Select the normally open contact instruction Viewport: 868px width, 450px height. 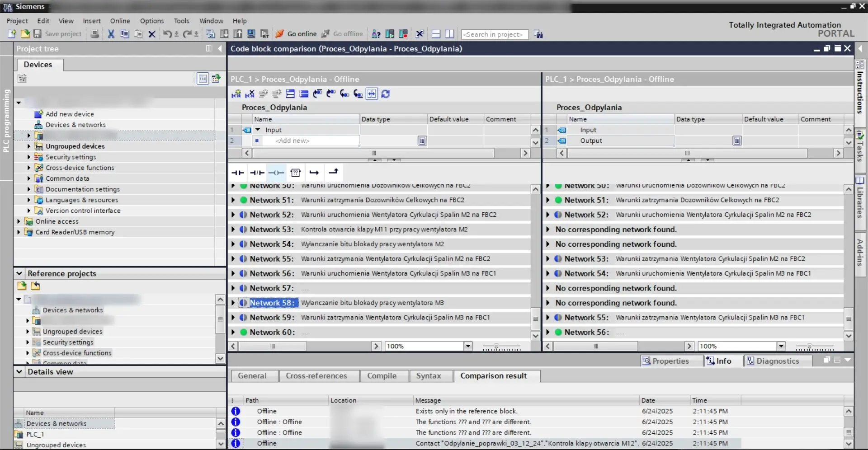point(237,173)
